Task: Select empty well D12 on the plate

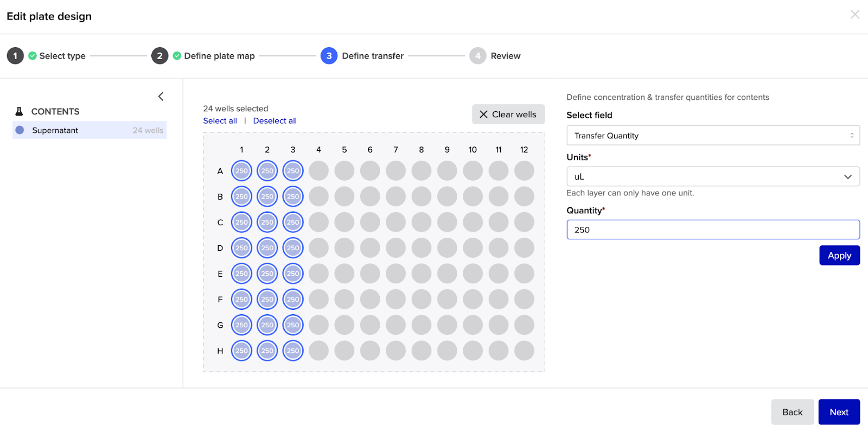Action: (x=524, y=248)
